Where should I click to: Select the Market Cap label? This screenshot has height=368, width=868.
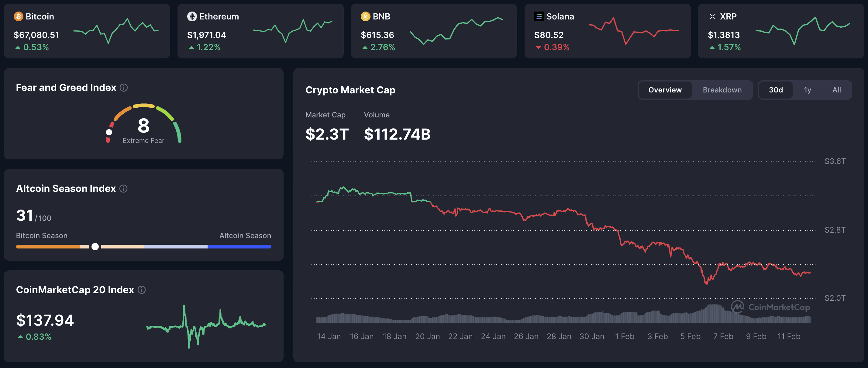(325, 115)
